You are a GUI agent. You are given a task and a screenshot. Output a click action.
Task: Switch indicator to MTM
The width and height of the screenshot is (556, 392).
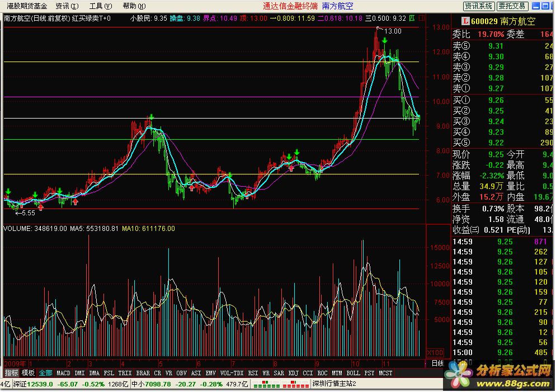337,373
